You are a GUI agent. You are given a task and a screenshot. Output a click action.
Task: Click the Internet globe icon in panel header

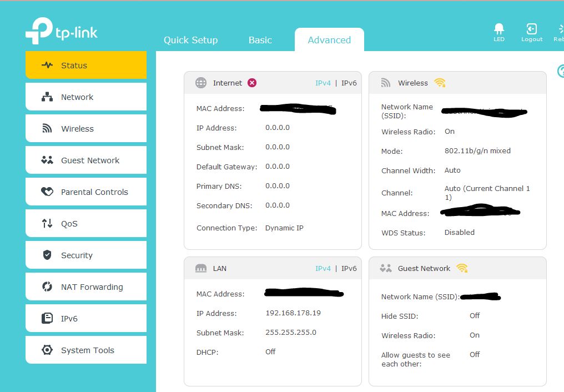(x=201, y=83)
